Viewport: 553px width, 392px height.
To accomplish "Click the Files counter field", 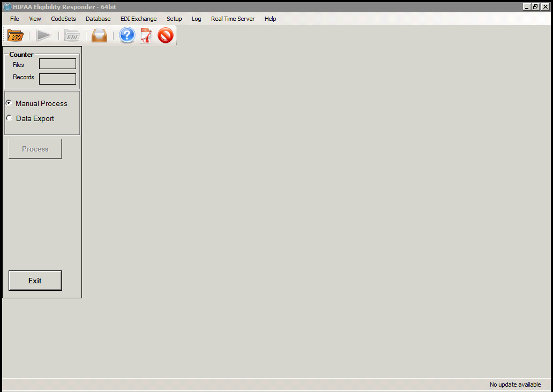I will pyautogui.click(x=57, y=64).
